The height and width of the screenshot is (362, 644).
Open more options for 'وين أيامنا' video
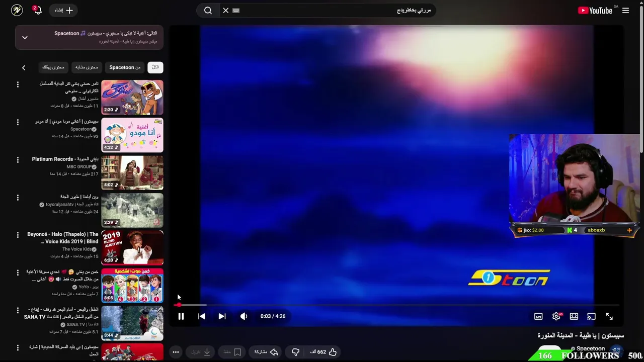[18, 198]
